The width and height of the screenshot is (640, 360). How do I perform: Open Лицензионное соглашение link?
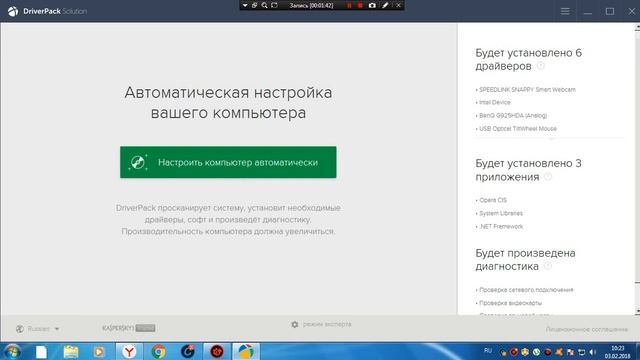coord(587,329)
